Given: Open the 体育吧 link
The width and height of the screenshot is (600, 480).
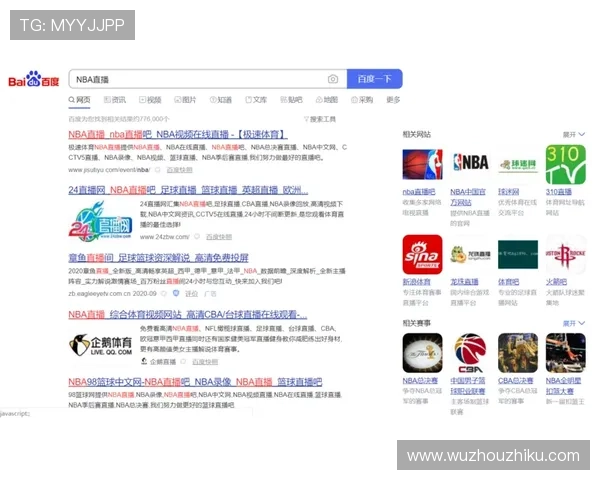Looking at the screenshot, I should click(509, 282).
